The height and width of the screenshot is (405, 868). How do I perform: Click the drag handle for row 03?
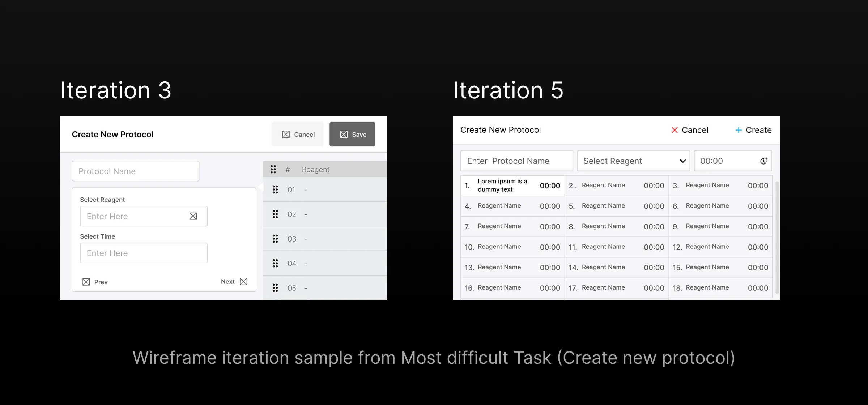[275, 239]
